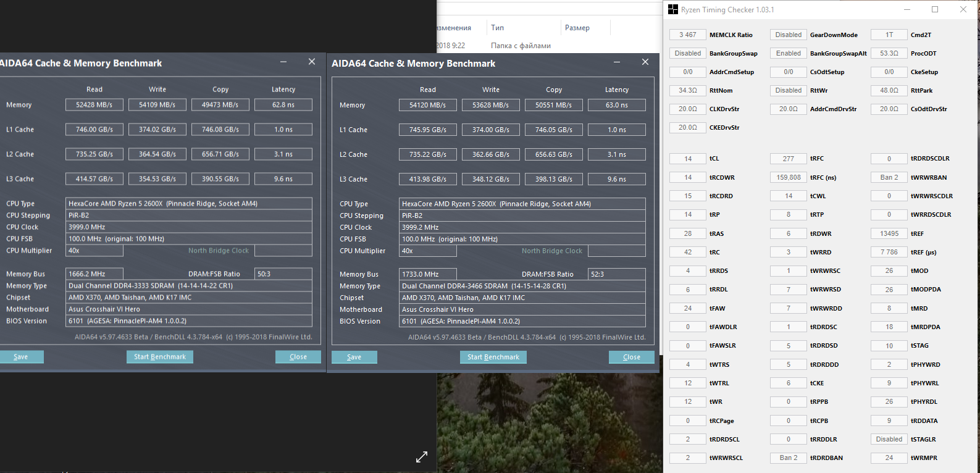The height and width of the screenshot is (473, 980).
Task: Click the tWRMPR value 24
Action: 889,458
